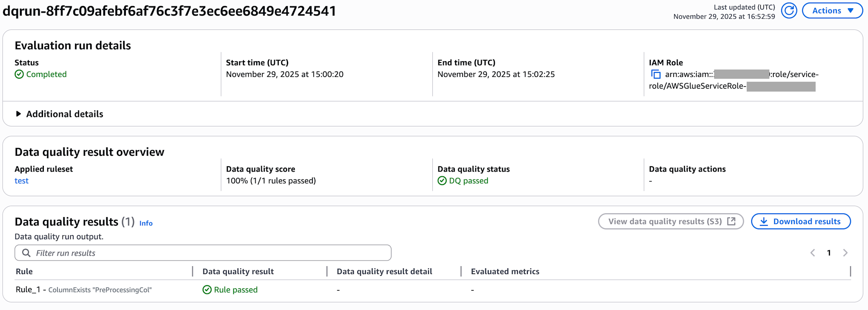Click the refresh icon near Last updated
The height and width of the screenshot is (310, 868).
pyautogui.click(x=789, y=10)
